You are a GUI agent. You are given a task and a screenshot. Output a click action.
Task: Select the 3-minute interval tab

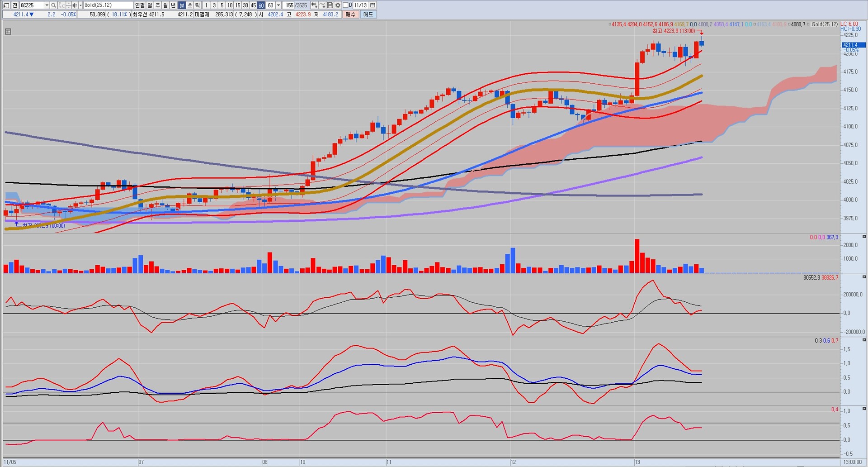pos(214,5)
